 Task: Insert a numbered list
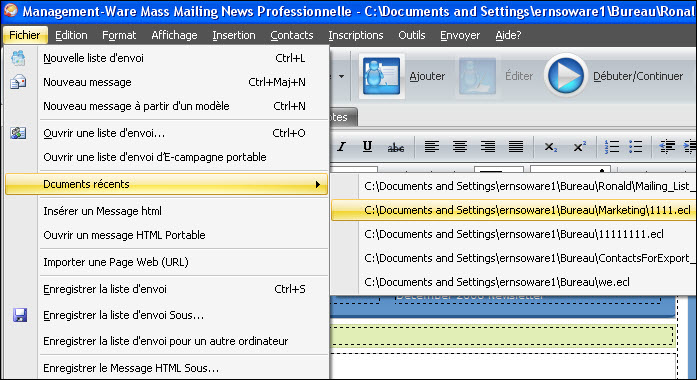612,146
